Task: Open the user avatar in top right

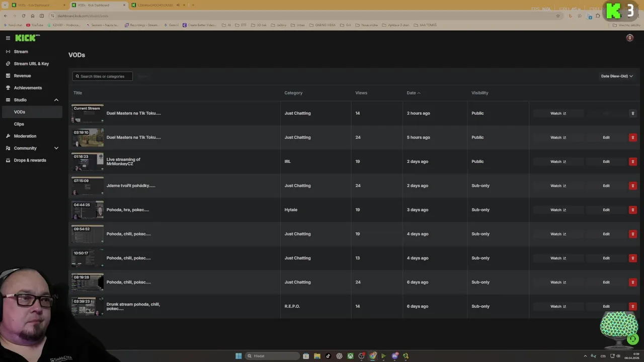Action: point(629,38)
